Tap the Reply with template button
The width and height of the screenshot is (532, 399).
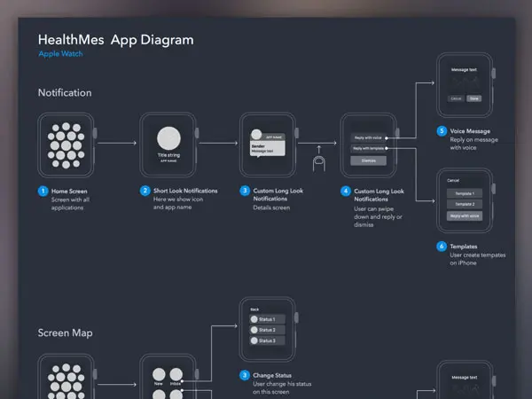pyautogui.click(x=369, y=148)
